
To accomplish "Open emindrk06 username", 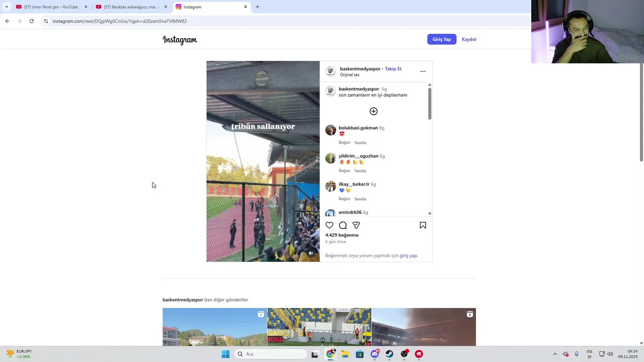I will pos(350,212).
